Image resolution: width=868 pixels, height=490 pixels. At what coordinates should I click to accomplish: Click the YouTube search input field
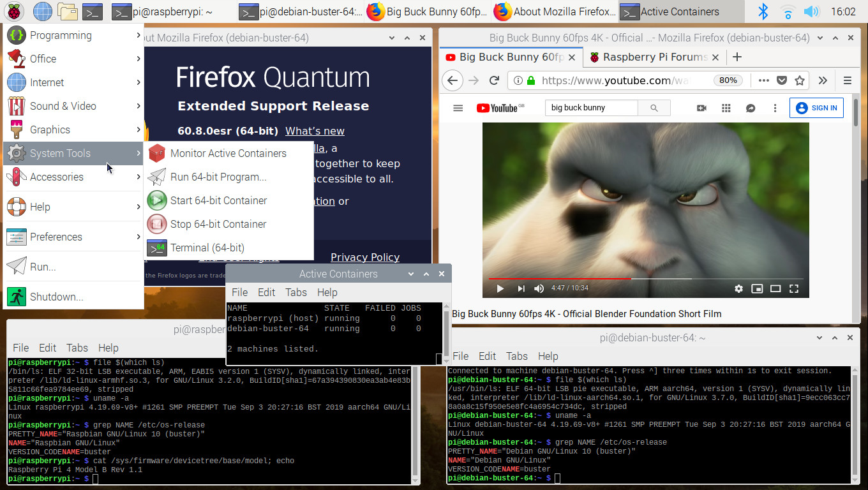point(591,108)
